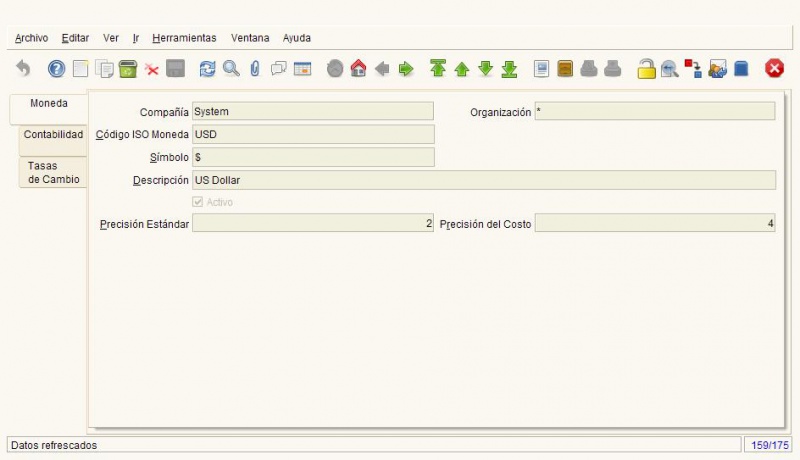Screen dimensions: 800x460
Task: Switch to the Tasas de Cambio tab
Action: (53, 172)
